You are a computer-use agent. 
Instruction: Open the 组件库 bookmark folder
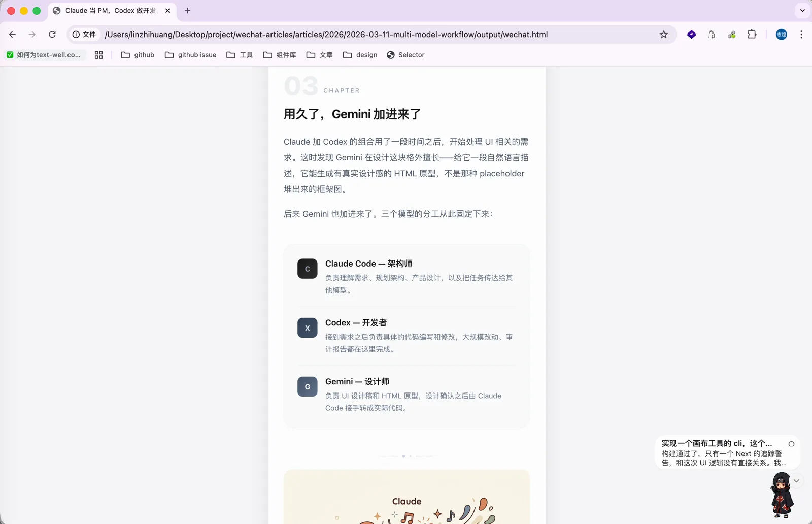point(280,55)
